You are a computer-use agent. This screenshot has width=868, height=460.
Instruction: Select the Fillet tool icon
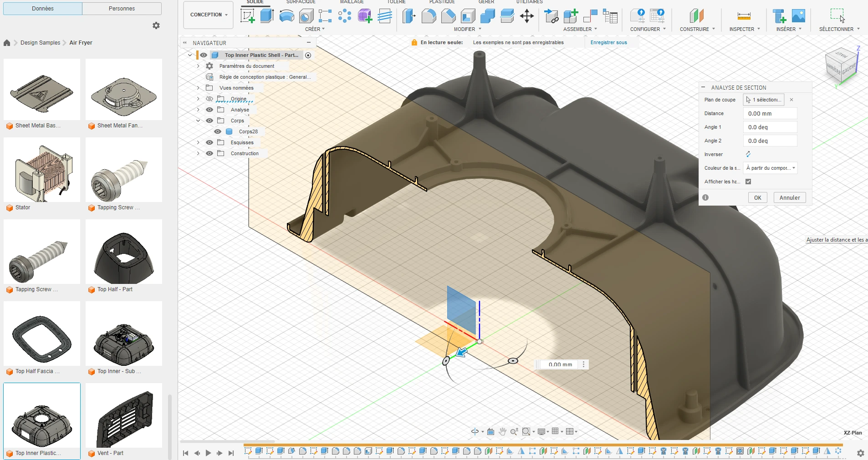(x=429, y=16)
